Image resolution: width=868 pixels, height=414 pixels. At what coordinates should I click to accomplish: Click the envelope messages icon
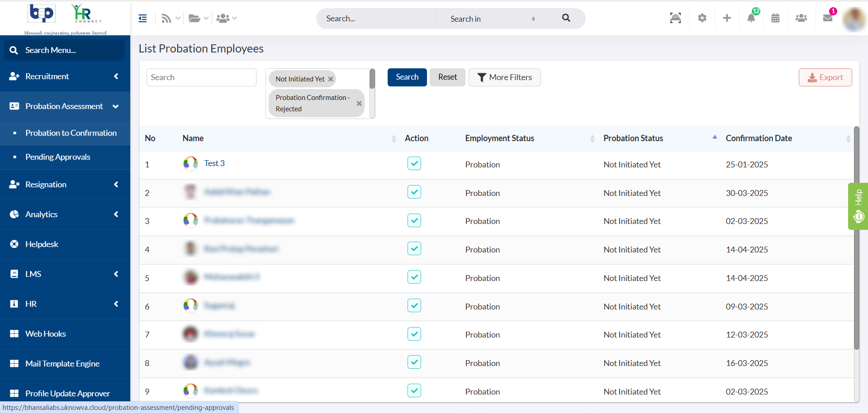click(827, 18)
